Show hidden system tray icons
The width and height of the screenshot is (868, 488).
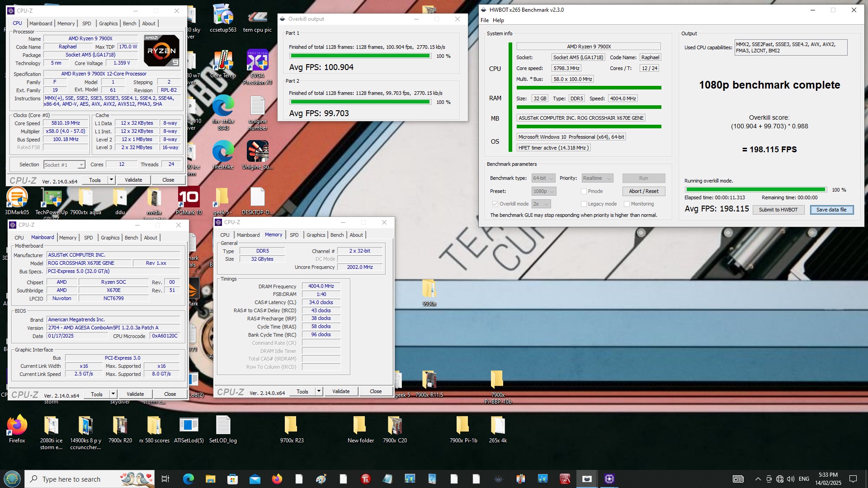(758, 479)
